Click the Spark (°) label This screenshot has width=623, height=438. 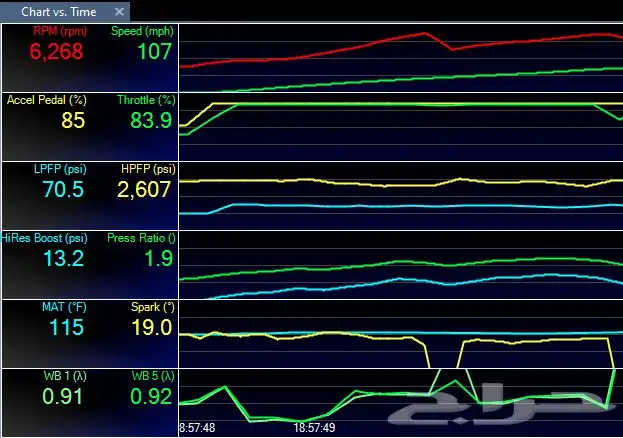coord(153,307)
